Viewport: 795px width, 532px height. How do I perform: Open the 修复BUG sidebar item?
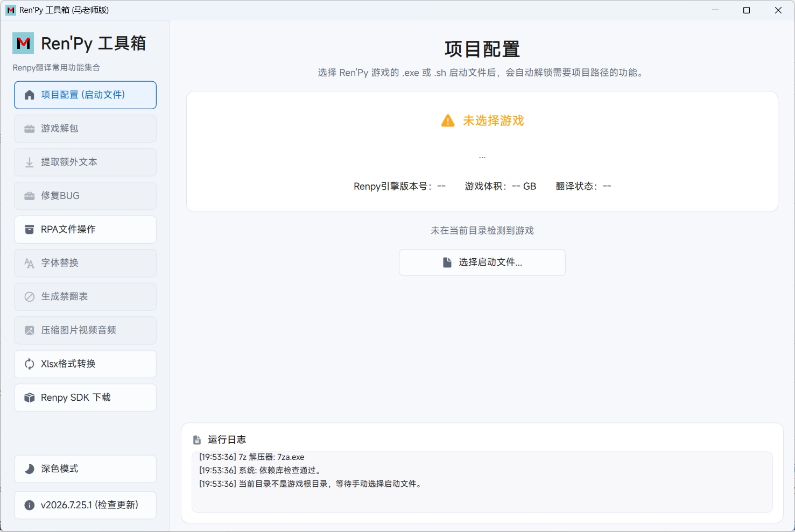point(85,196)
